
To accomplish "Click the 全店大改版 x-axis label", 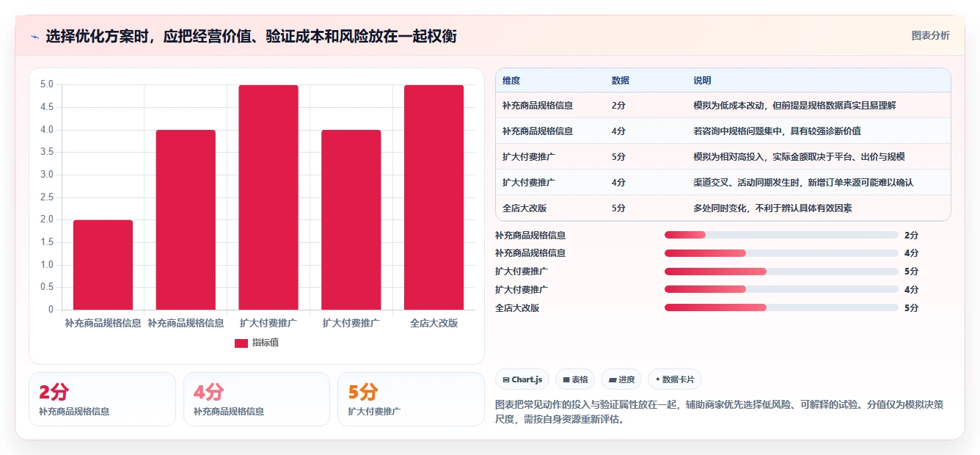I will 434,323.
